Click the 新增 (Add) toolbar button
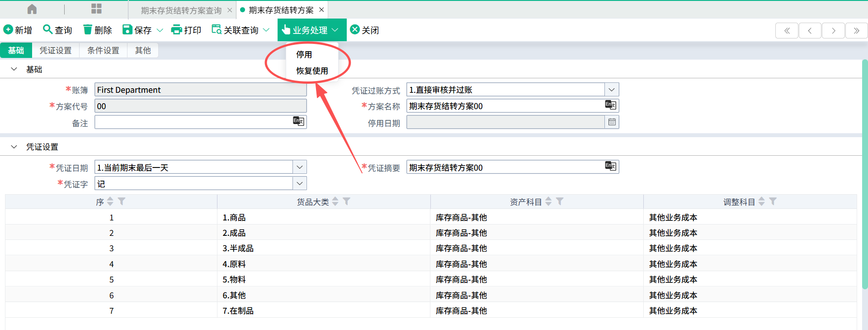This screenshot has width=868, height=330. pos(18,30)
